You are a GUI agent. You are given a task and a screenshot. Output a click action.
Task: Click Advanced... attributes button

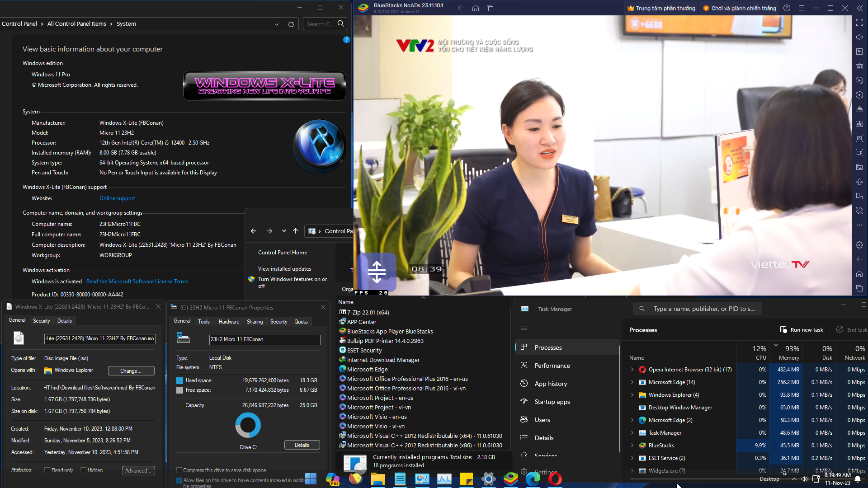[138, 470]
